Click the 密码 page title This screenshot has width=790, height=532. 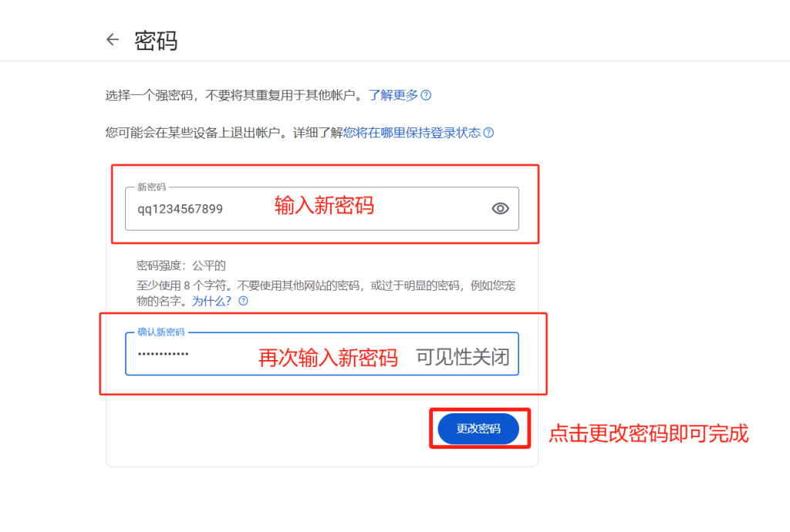[156, 40]
